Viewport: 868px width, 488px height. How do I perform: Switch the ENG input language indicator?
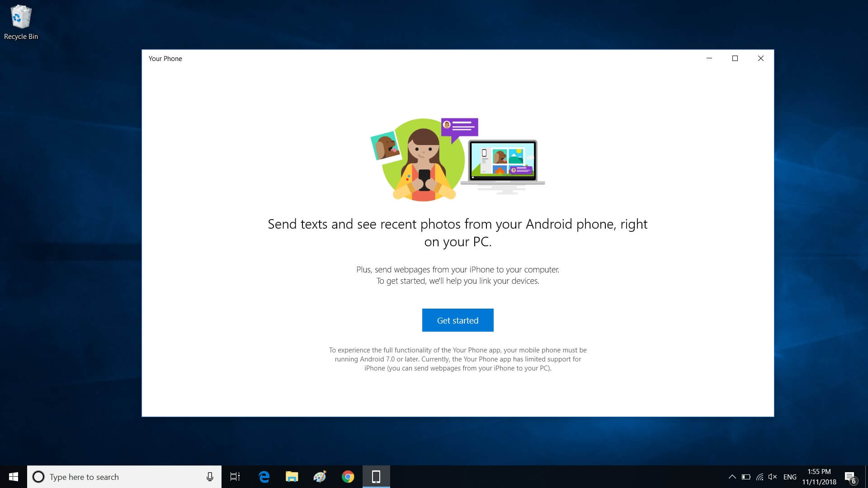pyautogui.click(x=790, y=477)
